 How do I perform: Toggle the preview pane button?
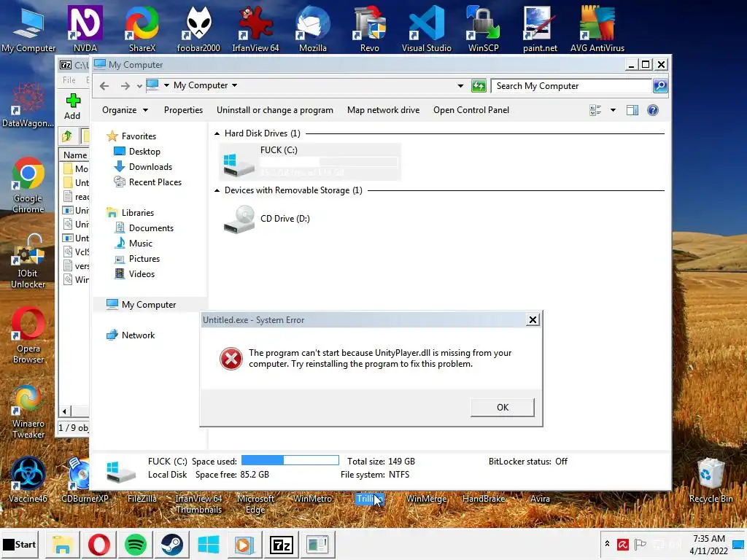(x=632, y=111)
